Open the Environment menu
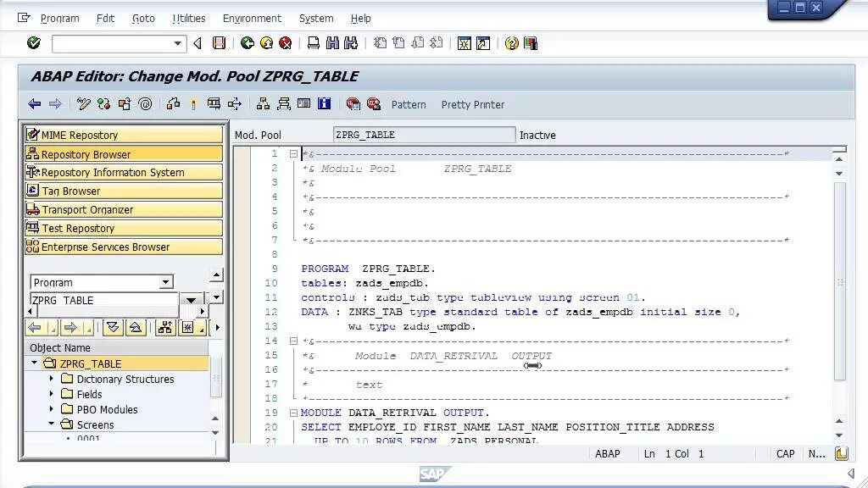The image size is (868, 488). (x=252, y=19)
